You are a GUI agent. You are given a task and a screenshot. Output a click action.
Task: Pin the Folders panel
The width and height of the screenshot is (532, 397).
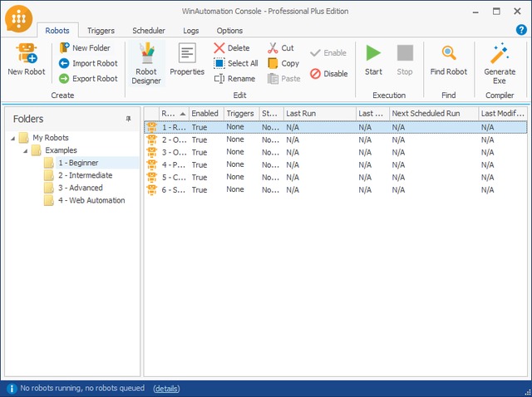[128, 119]
